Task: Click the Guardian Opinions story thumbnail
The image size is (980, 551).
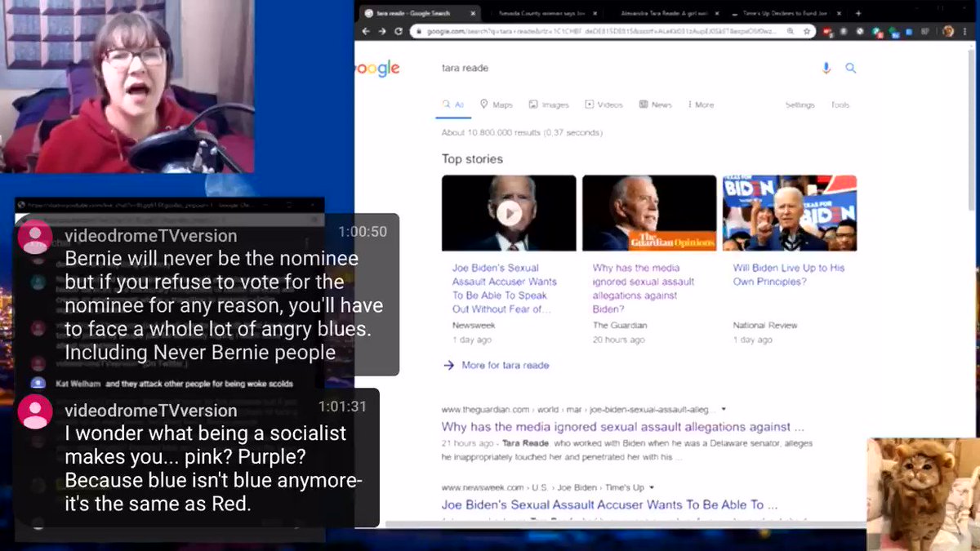Action: (649, 213)
